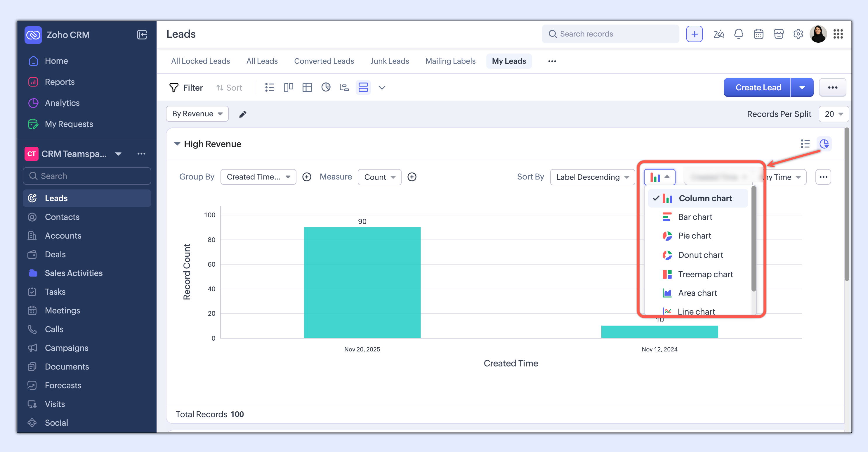Viewport: 868px width, 452px height.
Task: Collapse the High Revenue section
Action: click(177, 144)
